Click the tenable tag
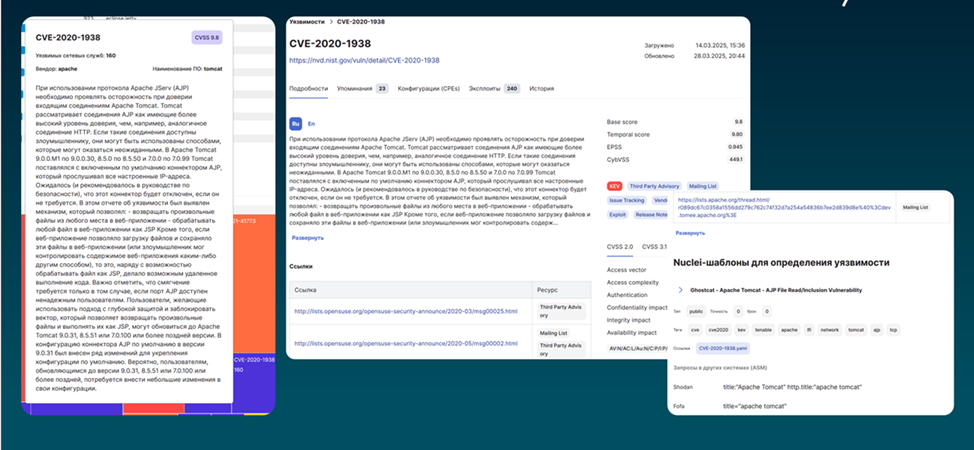Viewport: 974px width, 450px height. pos(762,330)
